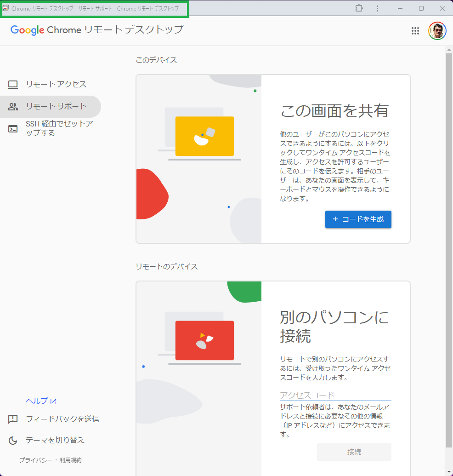Click the feedback speech-bubble icon
This screenshot has width=453, height=476.
13,419
